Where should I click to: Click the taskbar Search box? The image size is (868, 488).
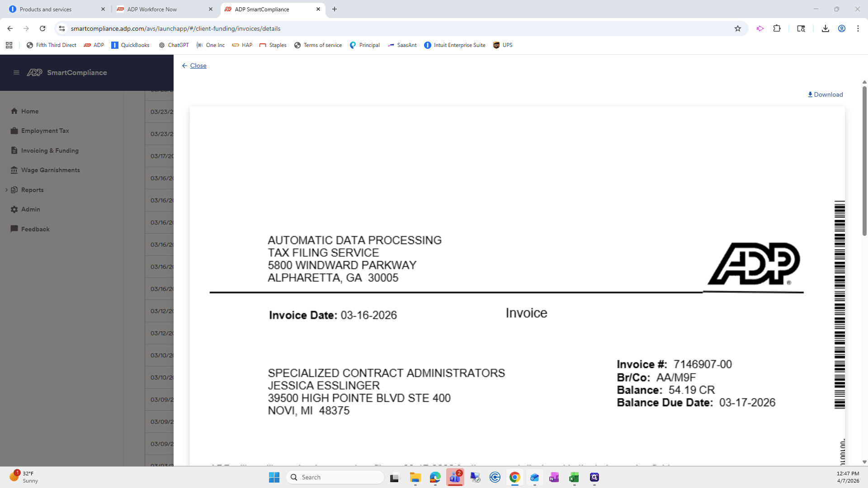(x=335, y=477)
